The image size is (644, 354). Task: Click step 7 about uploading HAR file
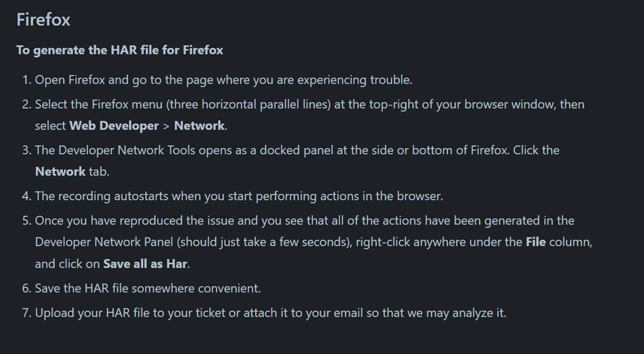pos(271,313)
